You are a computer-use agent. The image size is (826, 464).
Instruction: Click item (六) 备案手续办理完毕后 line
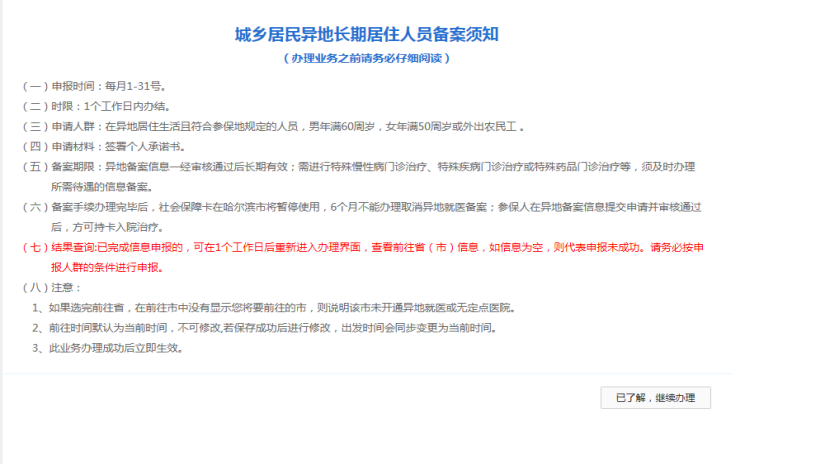pos(362,207)
